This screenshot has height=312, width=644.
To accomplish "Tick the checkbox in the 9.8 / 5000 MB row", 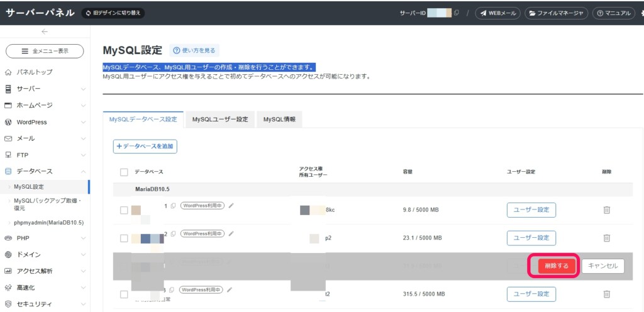I will [124, 210].
